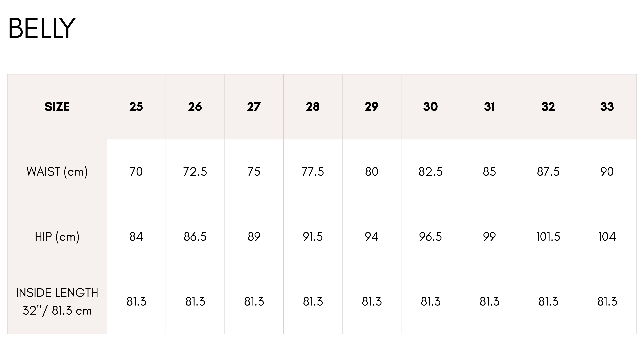This screenshot has width=644, height=362.
Task: Select inside length 81.3 under size 33
Action: 607,301
